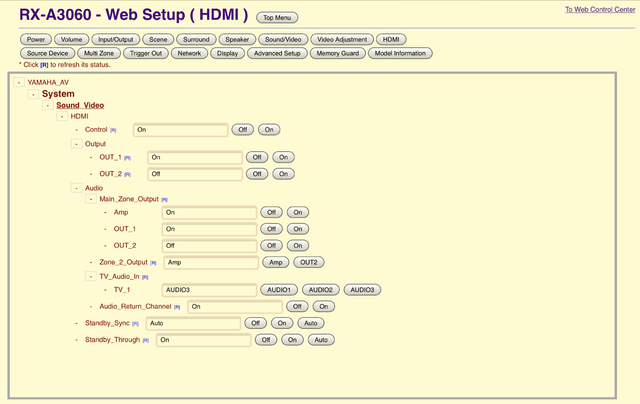Screen dimensions: 640x404
Task: Turn Audio_Return_Channel Off
Action: click(x=297, y=306)
